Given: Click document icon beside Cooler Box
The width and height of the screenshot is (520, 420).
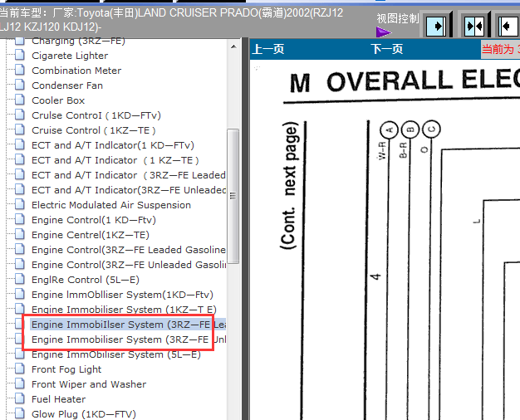Looking at the screenshot, I should pos(20,100).
